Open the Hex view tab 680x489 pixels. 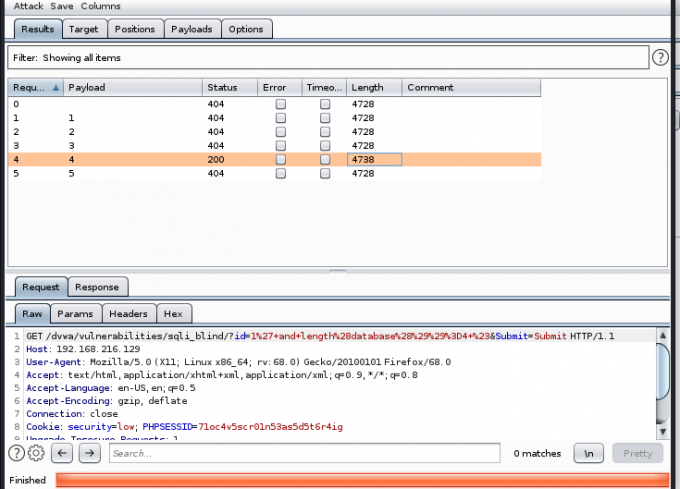(173, 314)
